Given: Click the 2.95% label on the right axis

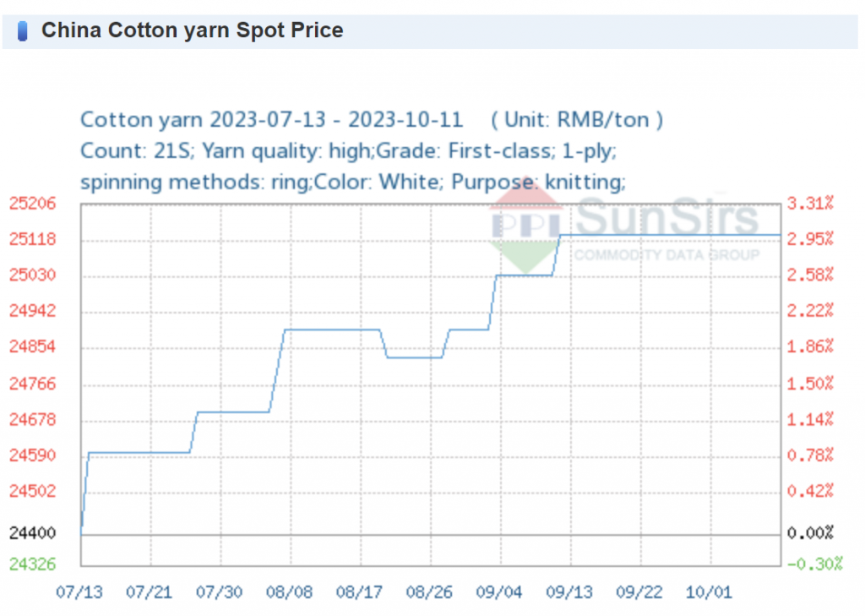Looking at the screenshot, I should [x=811, y=240].
